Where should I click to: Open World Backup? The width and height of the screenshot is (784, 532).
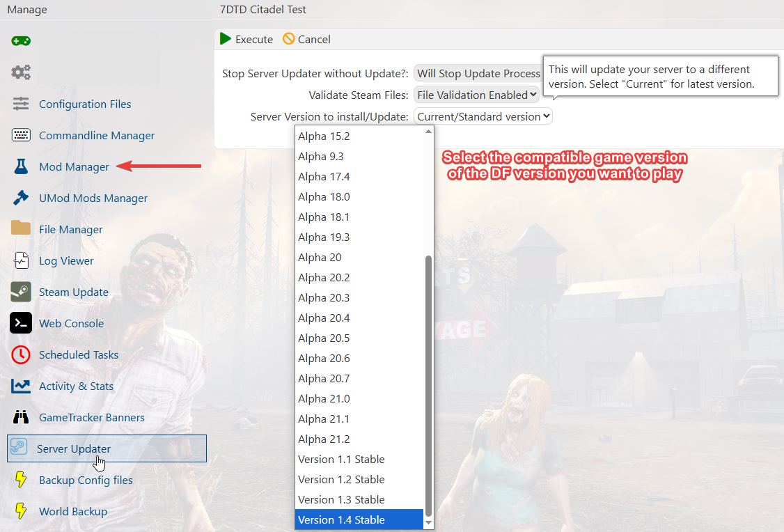tap(74, 512)
